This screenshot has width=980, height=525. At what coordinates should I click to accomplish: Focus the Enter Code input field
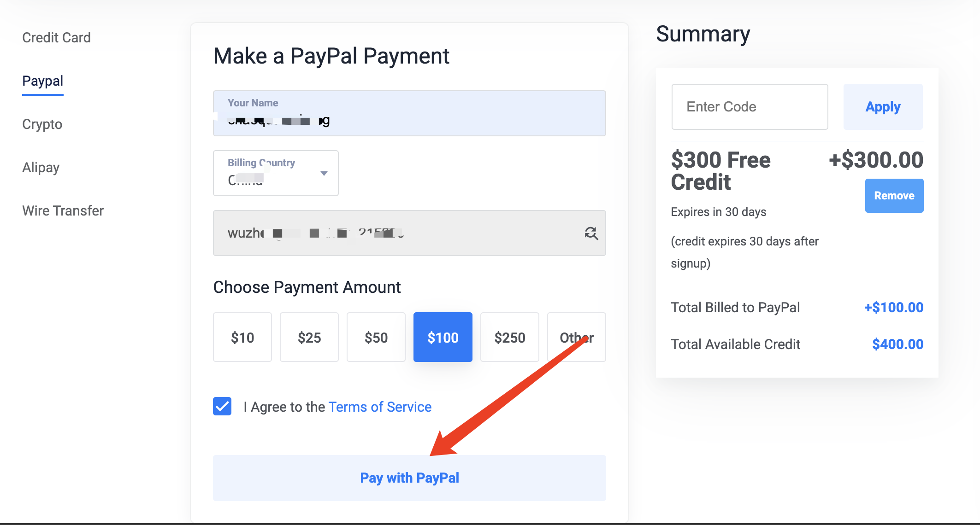750,107
